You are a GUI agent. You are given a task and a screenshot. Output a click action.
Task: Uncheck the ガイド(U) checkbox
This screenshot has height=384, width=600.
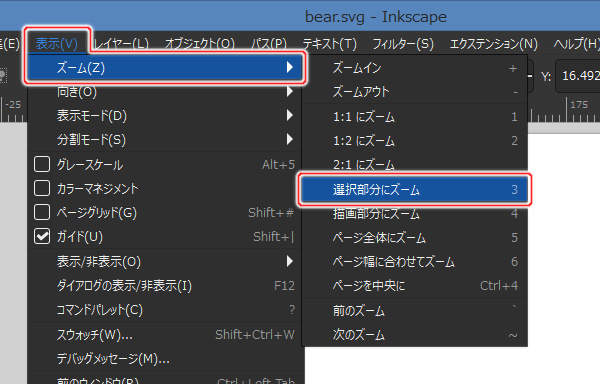(x=42, y=236)
